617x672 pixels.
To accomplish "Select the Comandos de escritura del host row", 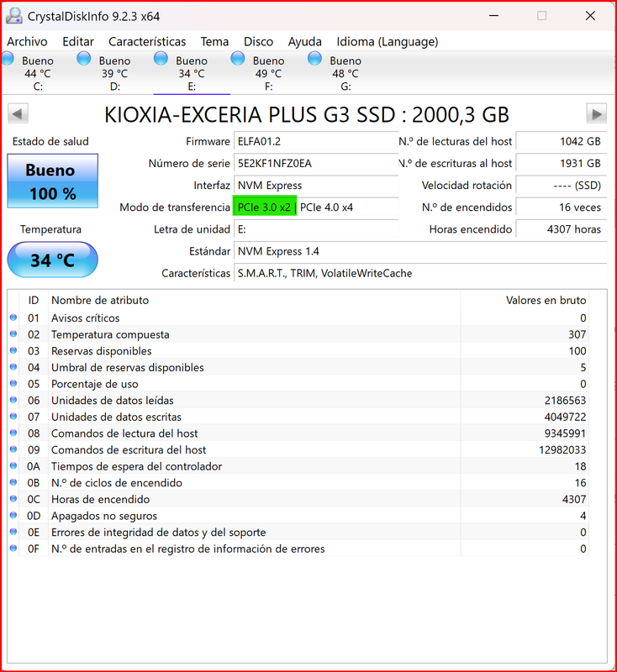I will click(x=298, y=449).
